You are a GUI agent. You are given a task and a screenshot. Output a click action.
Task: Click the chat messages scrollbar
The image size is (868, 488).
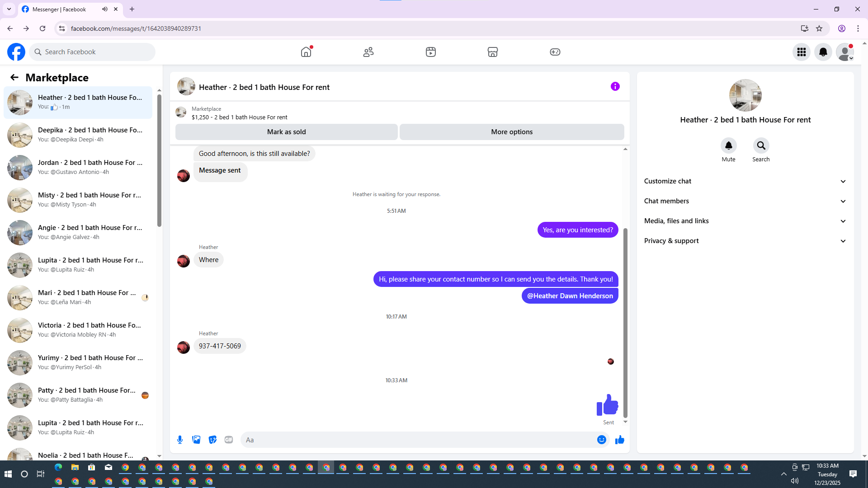(625, 323)
